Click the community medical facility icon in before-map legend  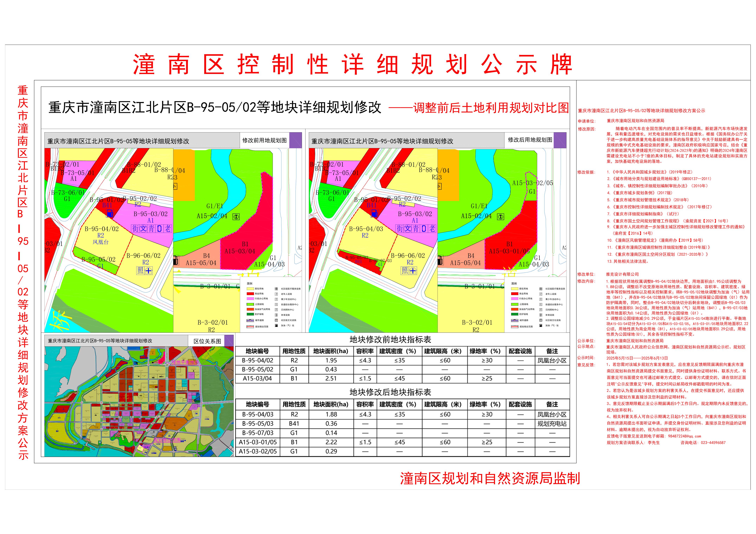[x=276, y=289]
